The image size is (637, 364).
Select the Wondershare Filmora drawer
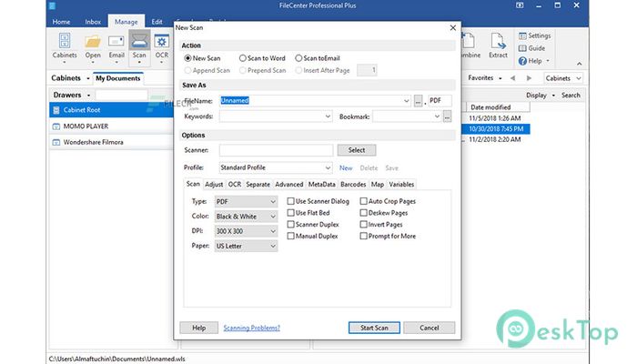(x=111, y=142)
